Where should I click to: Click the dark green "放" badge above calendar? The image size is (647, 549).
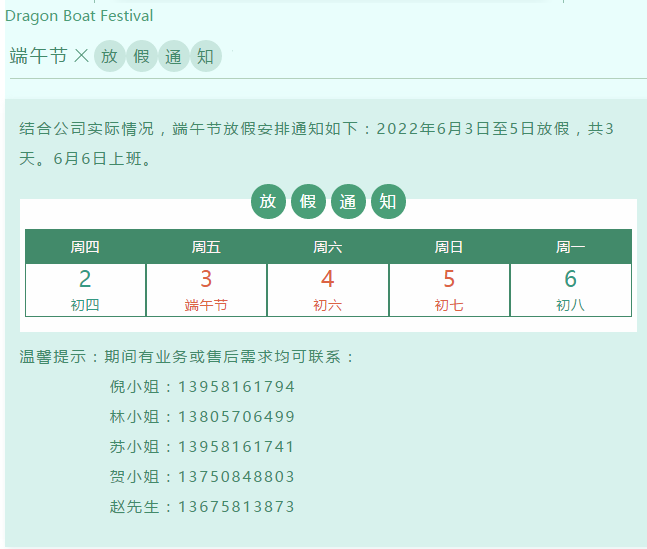pyautogui.click(x=268, y=202)
